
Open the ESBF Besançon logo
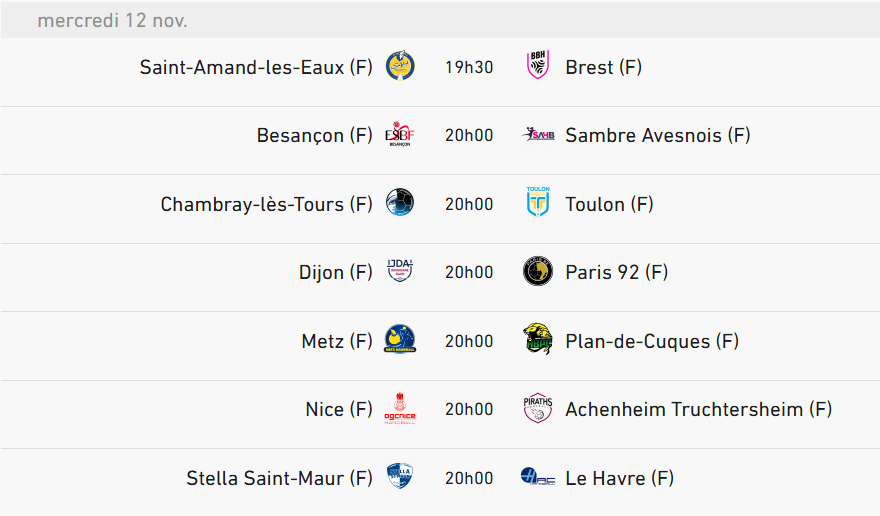click(400, 135)
